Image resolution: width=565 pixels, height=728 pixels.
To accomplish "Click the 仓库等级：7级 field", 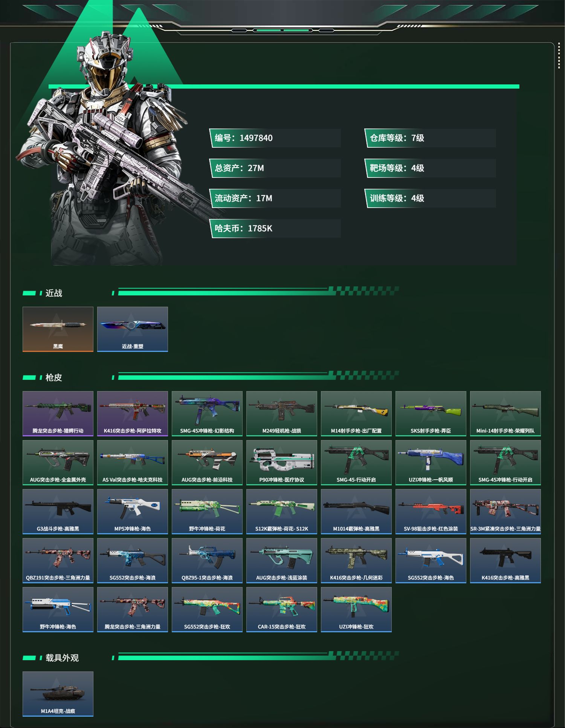I will [x=430, y=138].
